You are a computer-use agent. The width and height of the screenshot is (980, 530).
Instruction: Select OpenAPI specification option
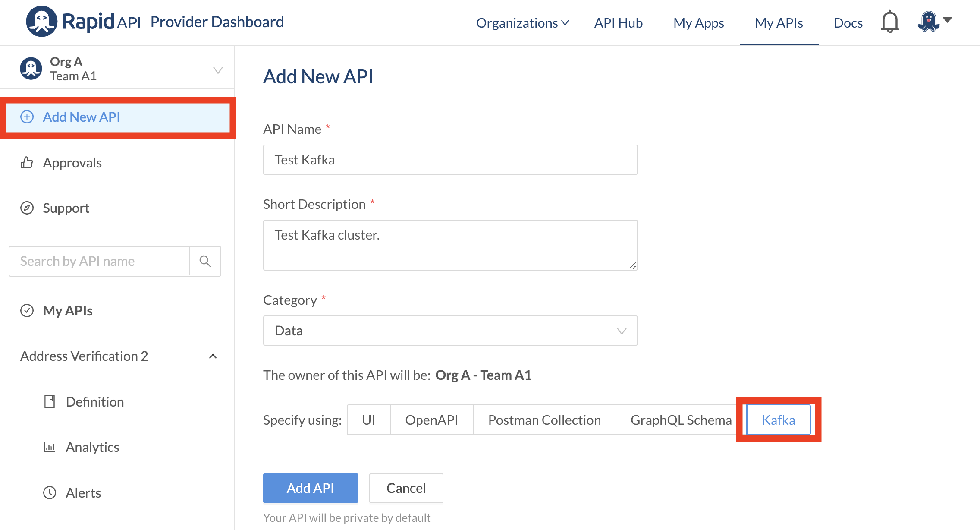pos(431,420)
